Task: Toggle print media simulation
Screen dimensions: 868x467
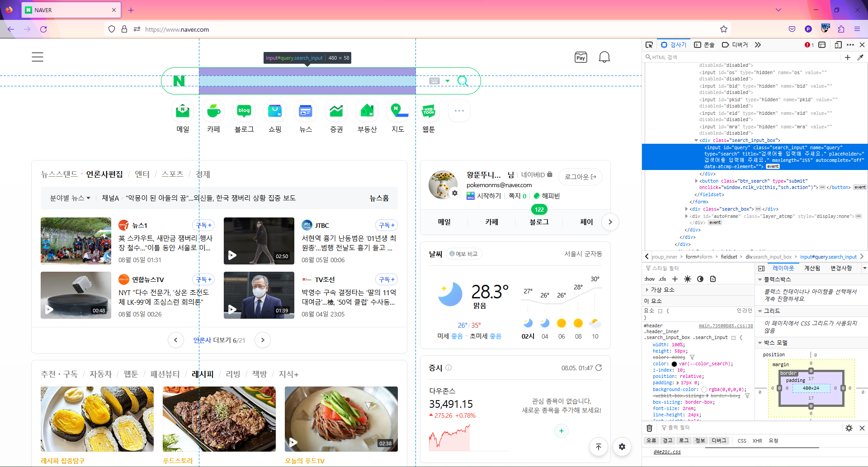Action: [x=713, y=279]
